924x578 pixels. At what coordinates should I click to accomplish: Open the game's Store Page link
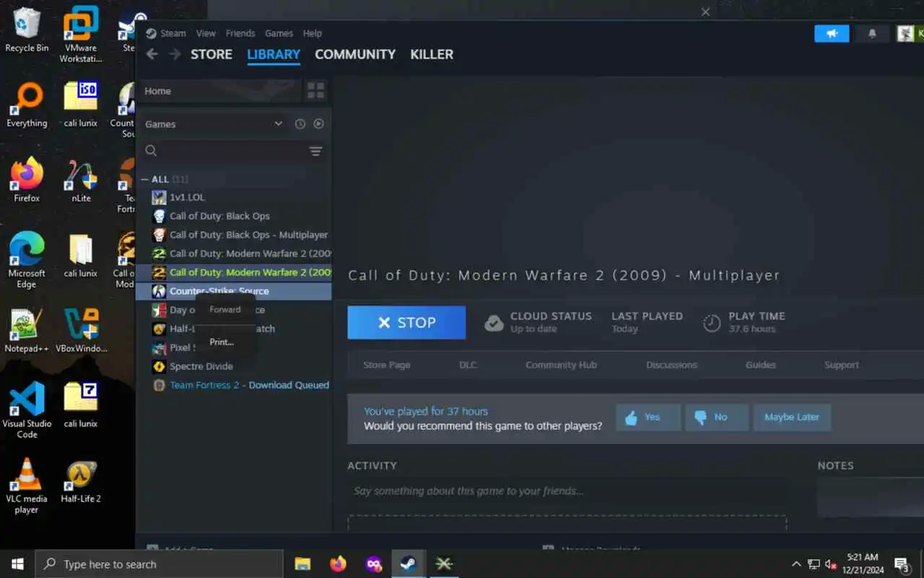pos(387,365)
